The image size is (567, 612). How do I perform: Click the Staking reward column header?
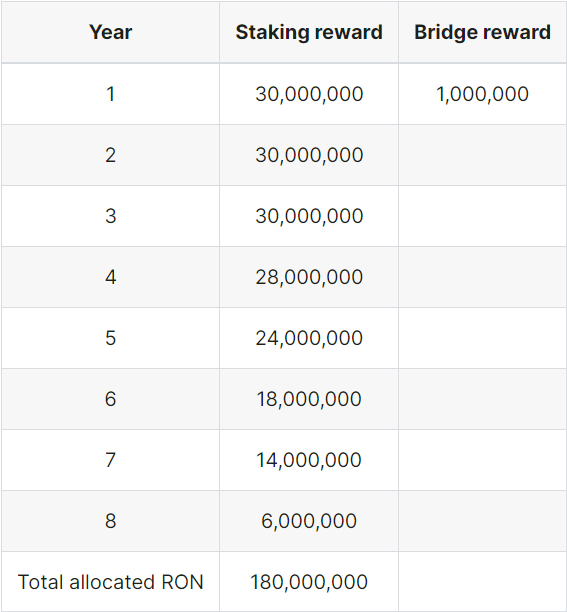pos(309,32)
